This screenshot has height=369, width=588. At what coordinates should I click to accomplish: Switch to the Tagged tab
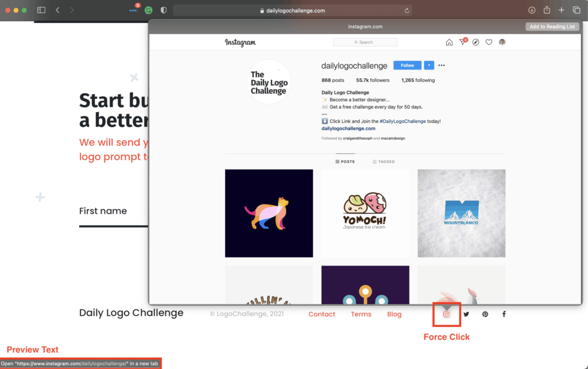[384, 162]
